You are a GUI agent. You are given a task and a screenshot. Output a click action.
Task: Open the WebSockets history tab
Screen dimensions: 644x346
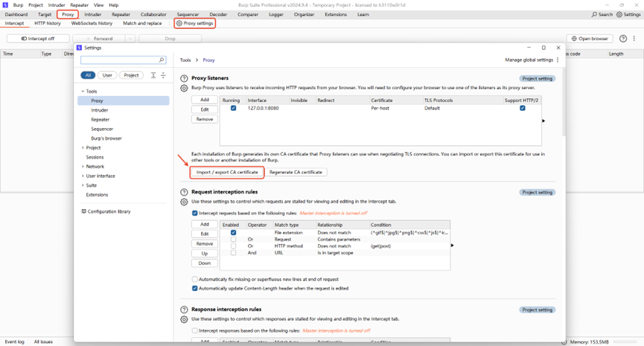pyautogui.click(x=92, y=23)
